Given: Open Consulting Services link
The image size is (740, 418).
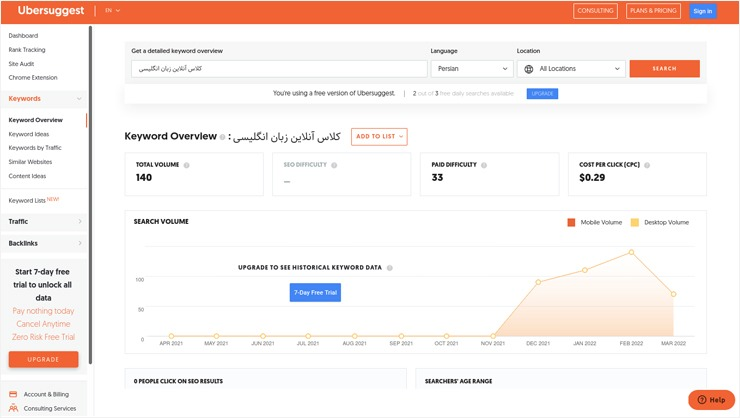Looking at the screenshot, I should 50,409.
